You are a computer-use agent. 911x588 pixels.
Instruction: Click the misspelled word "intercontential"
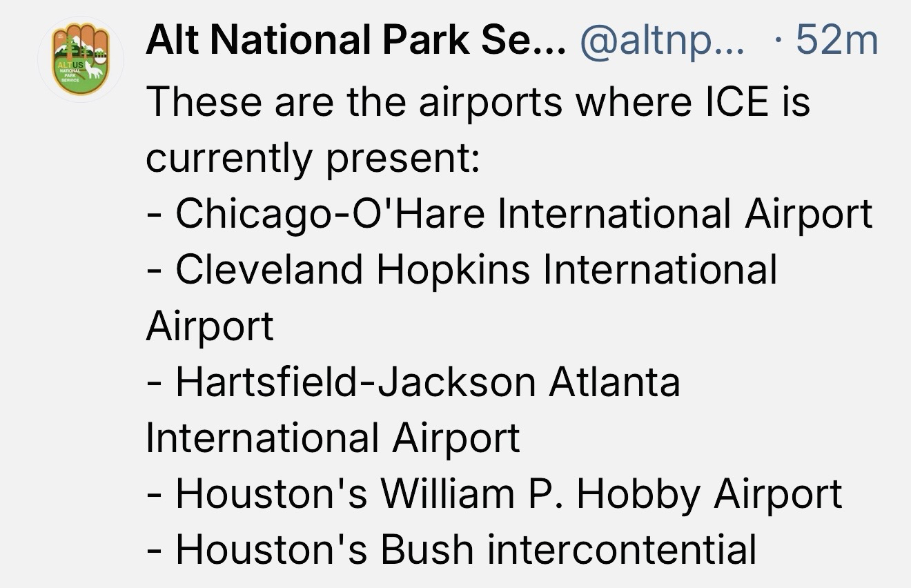pyautogui.click(x=623, y=550)
